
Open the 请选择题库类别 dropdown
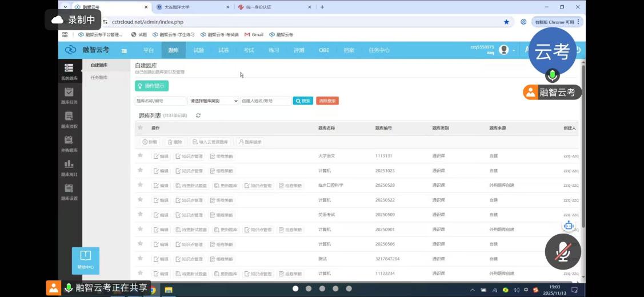click(x=214, y=101)
